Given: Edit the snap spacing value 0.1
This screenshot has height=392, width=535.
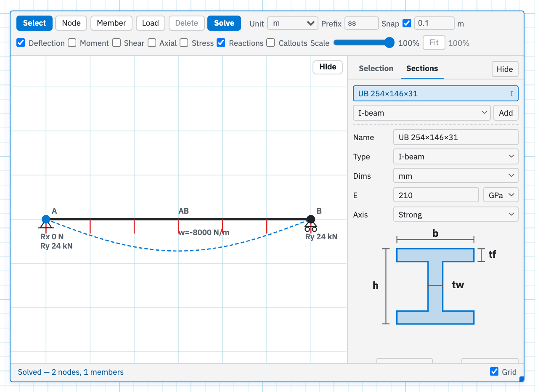Looking at the screenshot, I should (x=434, y=23).
